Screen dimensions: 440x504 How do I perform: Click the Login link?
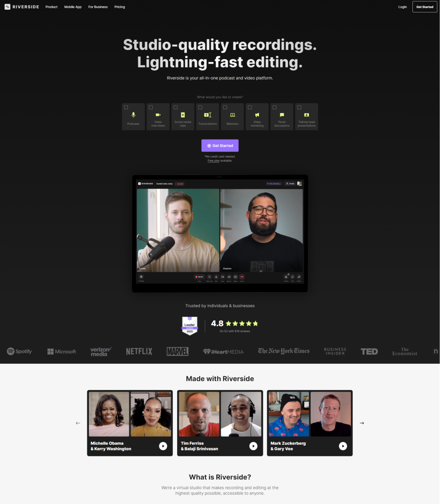pyautogui.click(x=403, y=7)
